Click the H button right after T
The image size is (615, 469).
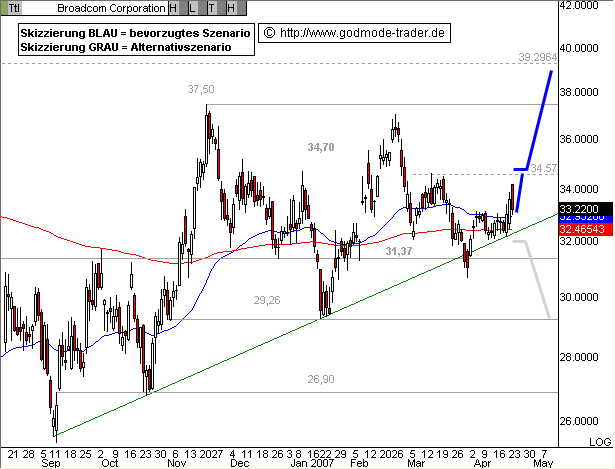tap(231, 8)
